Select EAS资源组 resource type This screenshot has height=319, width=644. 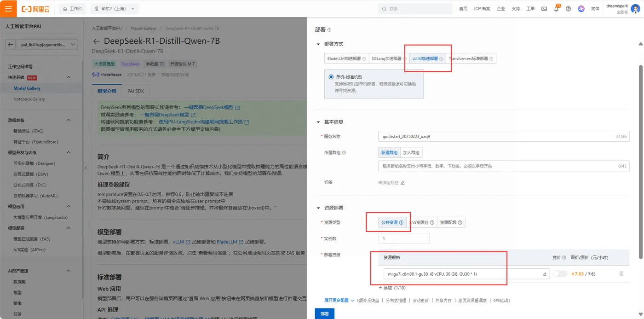click(x=422, y=223)
